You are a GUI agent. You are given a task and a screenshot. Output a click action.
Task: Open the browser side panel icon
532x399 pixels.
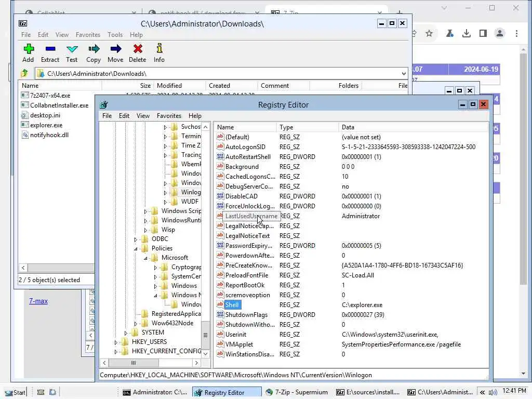483,33
